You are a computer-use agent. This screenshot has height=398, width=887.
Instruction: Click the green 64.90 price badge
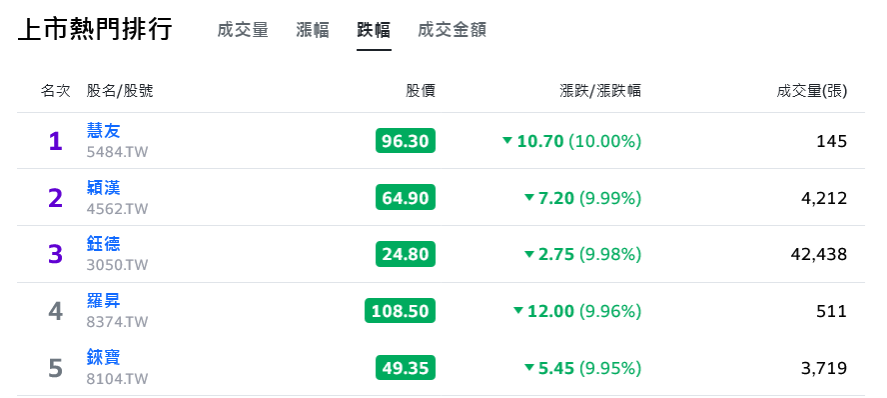coord(405,197)
